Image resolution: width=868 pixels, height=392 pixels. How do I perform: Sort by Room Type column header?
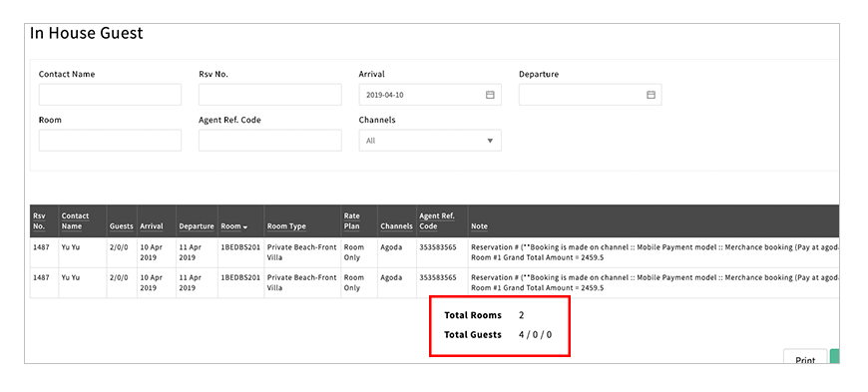point(286,226)
